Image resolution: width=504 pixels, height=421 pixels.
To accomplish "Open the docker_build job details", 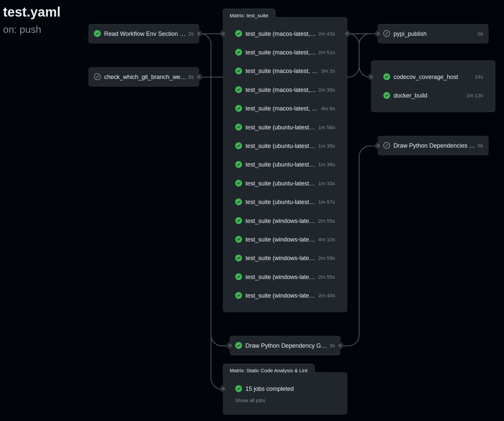I will tap(410, 96).
